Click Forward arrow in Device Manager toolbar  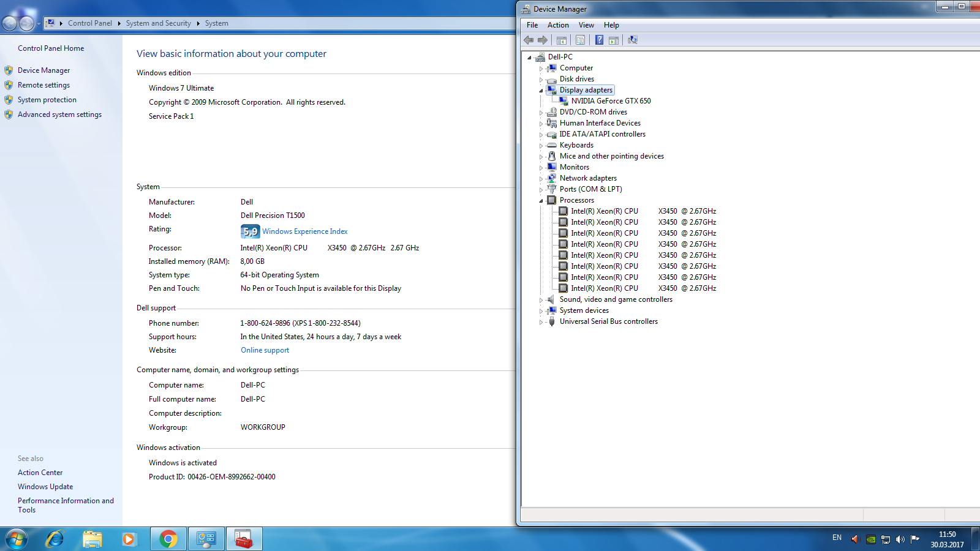[x=543, y=40]
